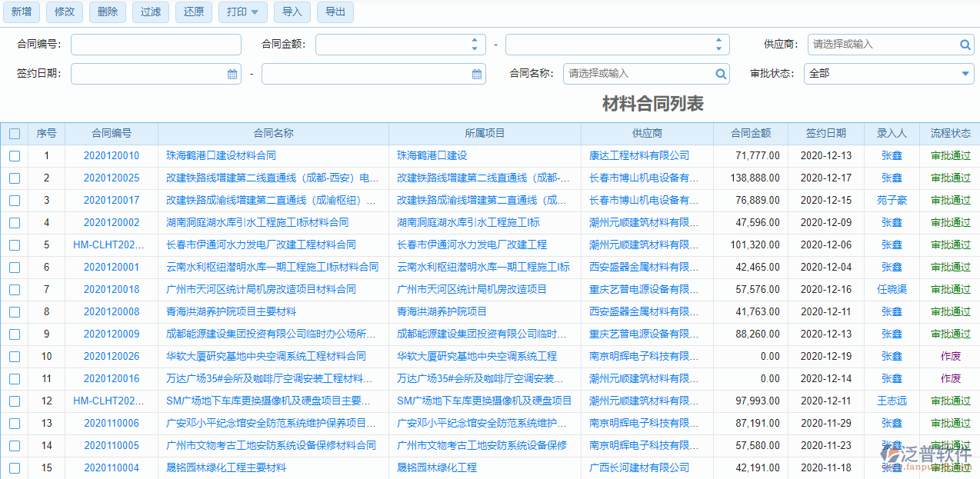Open the 打印 dropdown button

243,12
